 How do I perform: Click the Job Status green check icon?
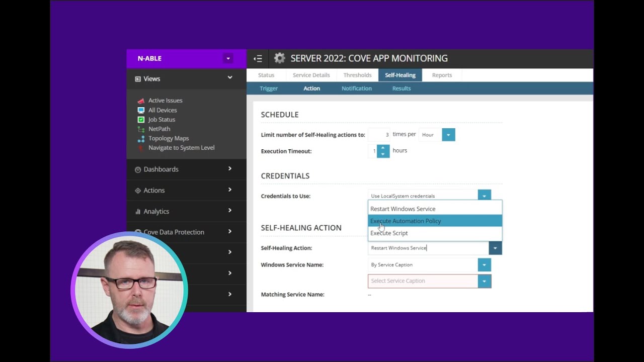click(x=141, y=120)
